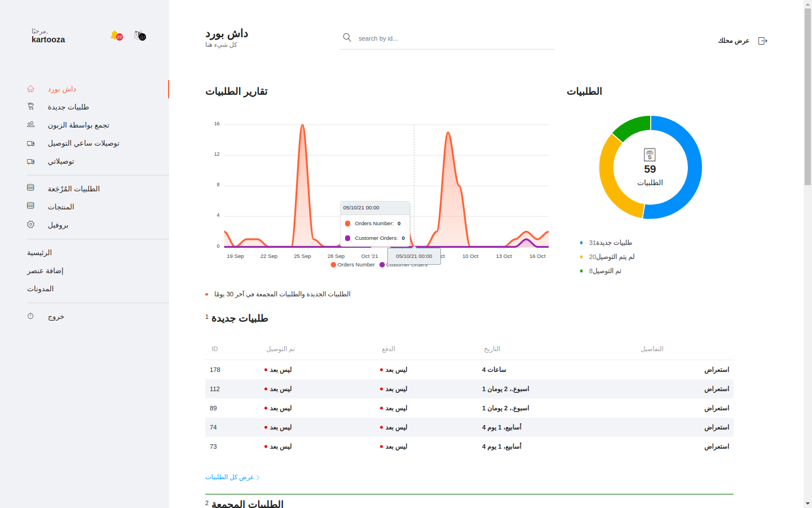
Task: Open the الطلبيات المُرْجَعة menu item
Action: point(73,189)
